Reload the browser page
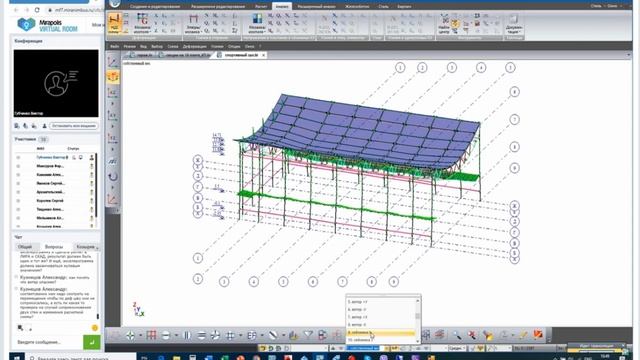The image size is (640, 360). click(37, 10)
